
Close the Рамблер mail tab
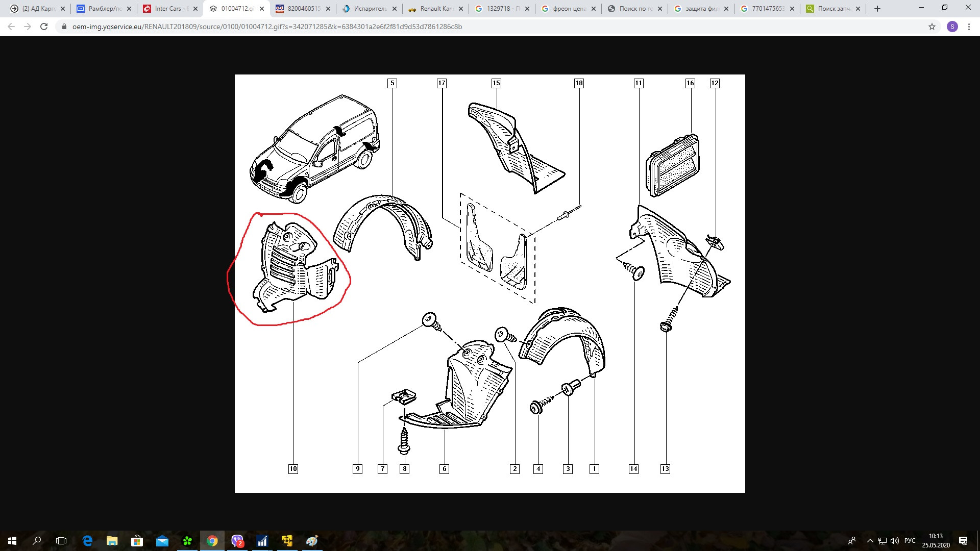pyautogui.click(x=129, y=9)
